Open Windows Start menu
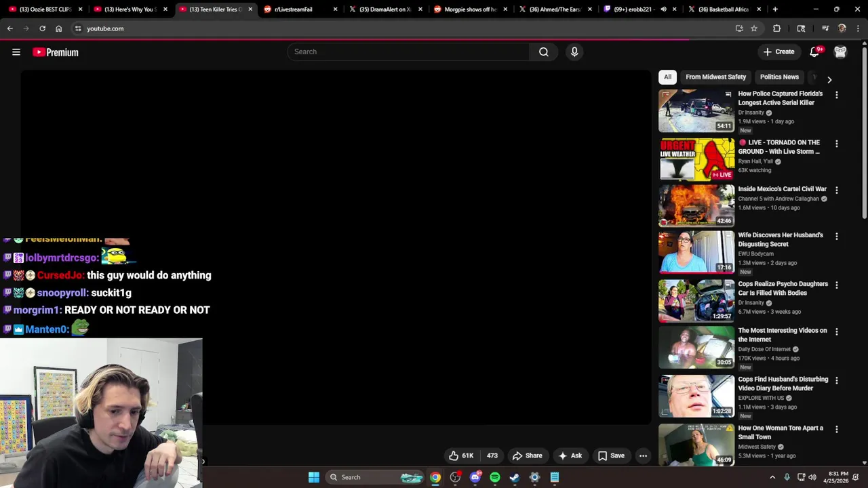The width and height of the screenshot is (868, 488). pos(313,477)
